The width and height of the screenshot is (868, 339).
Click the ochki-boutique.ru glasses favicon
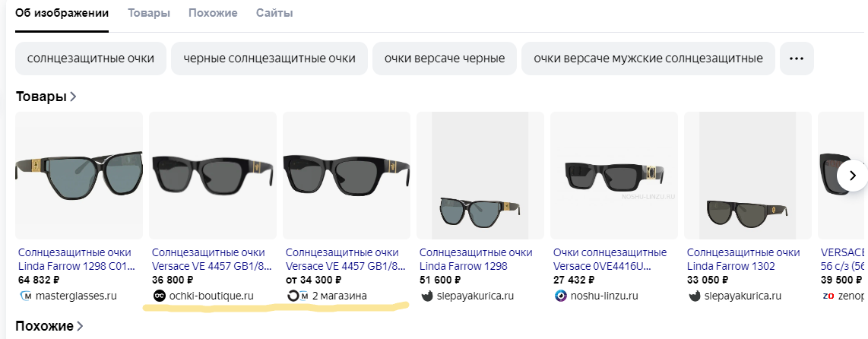coord(159,296)
